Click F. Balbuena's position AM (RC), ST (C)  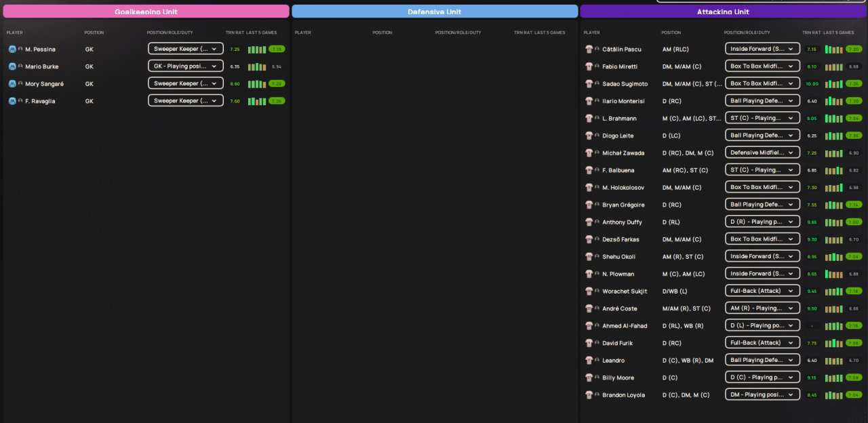(x=685, y=170)
